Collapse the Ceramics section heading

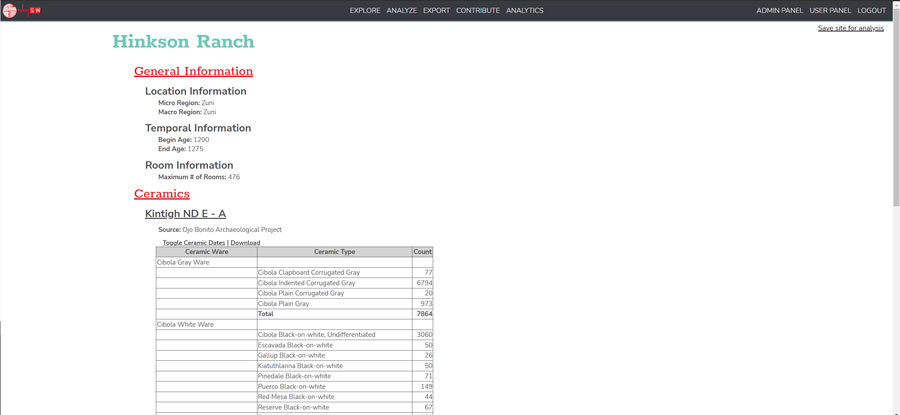161,194
